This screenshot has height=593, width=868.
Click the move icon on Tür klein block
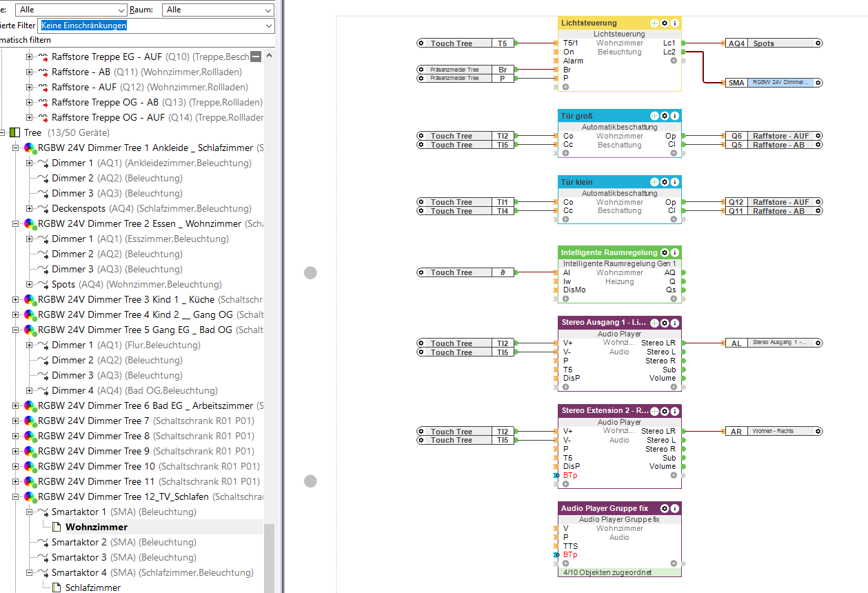click(x=654, y=182)
